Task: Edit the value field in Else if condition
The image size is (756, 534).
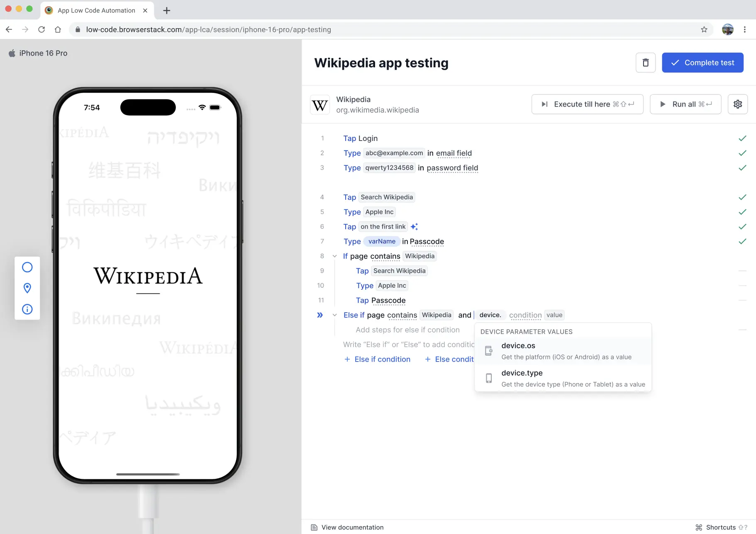Action: pyautogui.click(x=554, y=315)
